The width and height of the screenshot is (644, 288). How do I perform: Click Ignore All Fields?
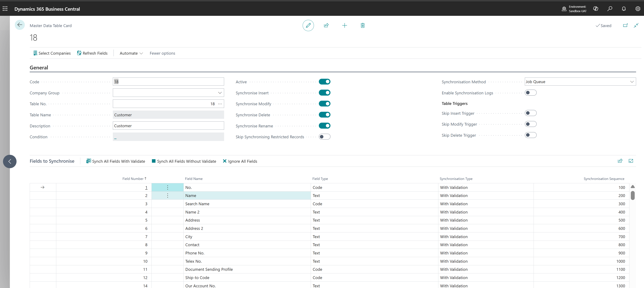click(x=240, y=161)
